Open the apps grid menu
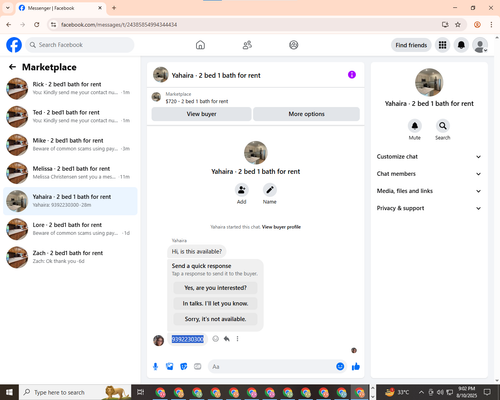 point(442,45)
